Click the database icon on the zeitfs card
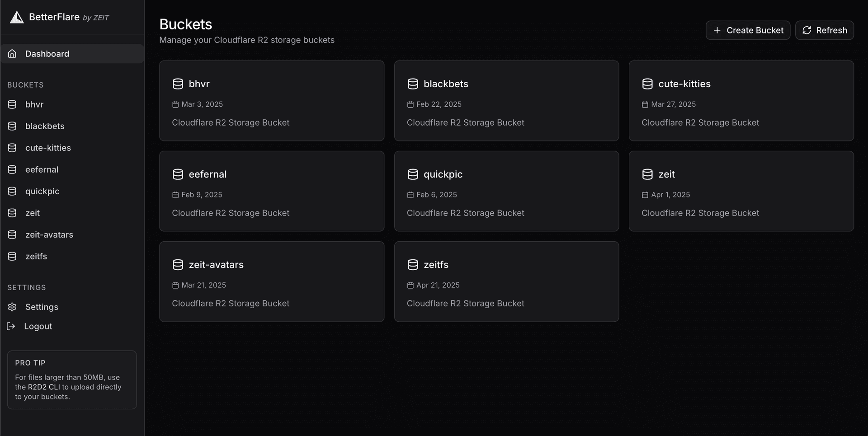 [413, 265]
